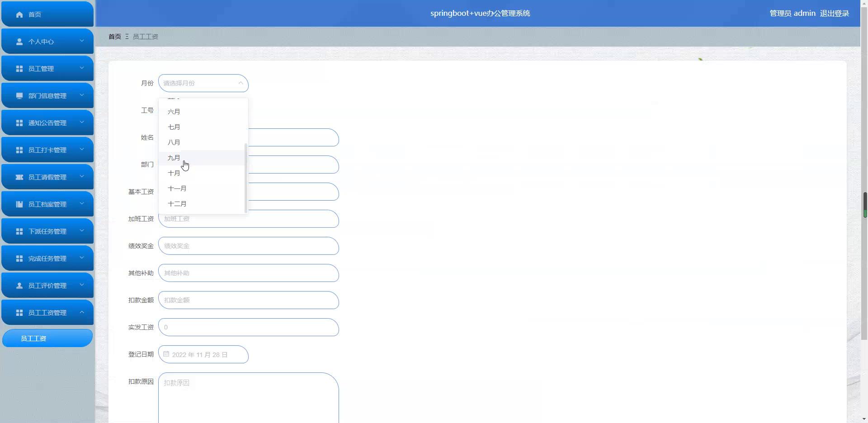Open the 完成任务管理 sidebar menu
Screen dimensions: 868x423
pyautogui.click(x=47, y=258)
